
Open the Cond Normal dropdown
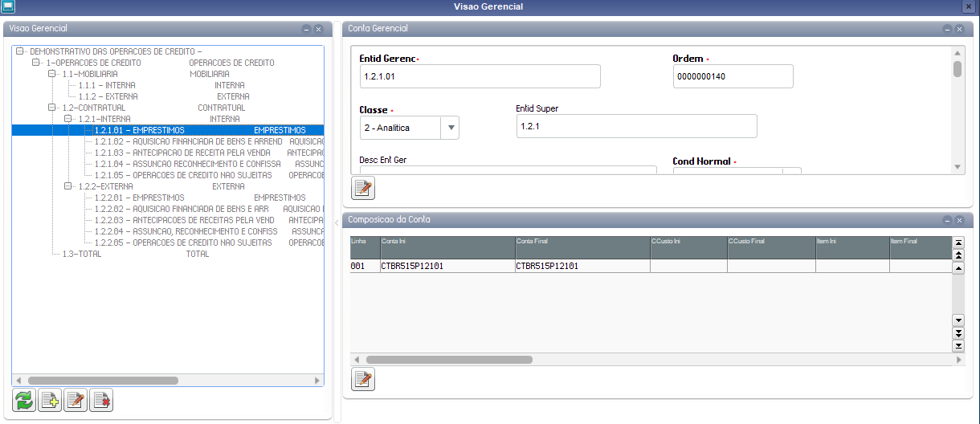tap(792, 170)
